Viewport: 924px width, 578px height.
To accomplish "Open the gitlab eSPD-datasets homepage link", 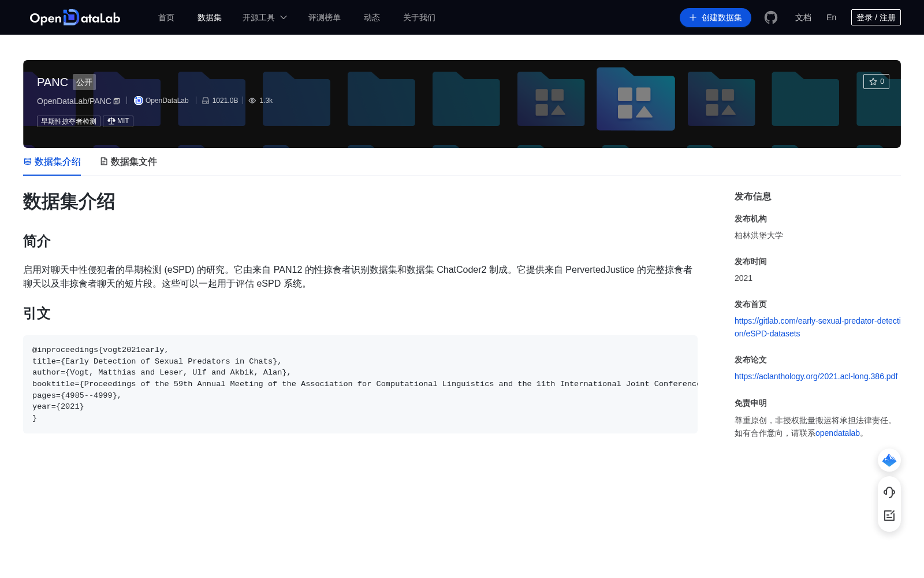I will click(818, 327).
